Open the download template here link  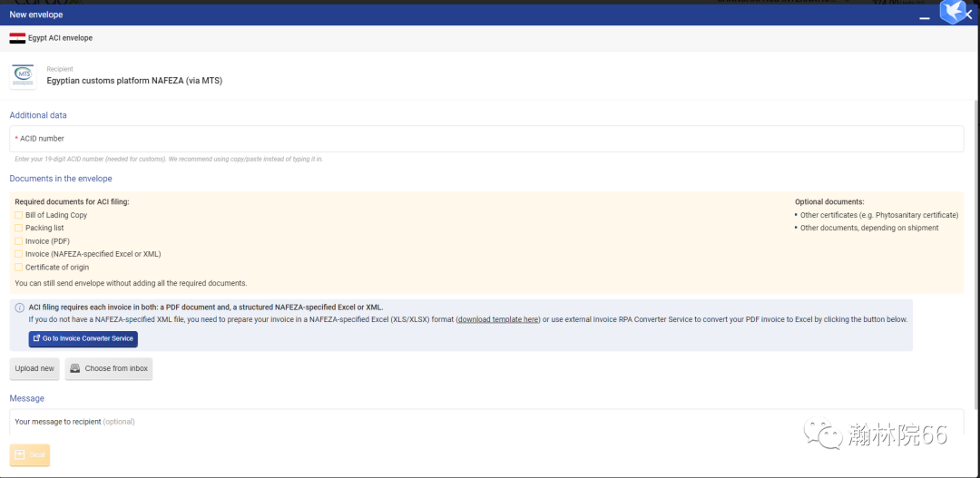tap(498, 320)
